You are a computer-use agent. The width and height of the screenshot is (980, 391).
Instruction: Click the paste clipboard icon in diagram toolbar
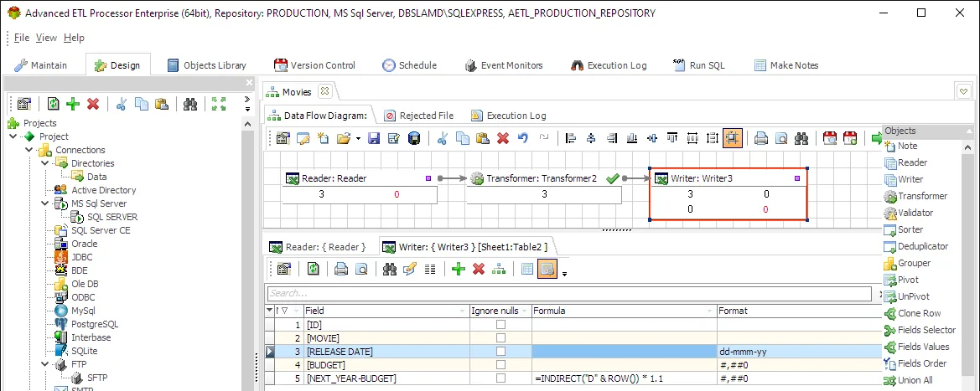coord(483,139)
